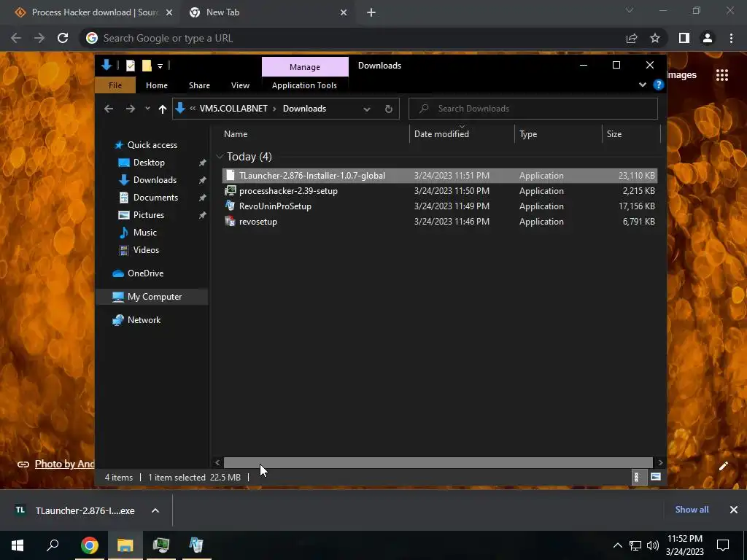Viewport: 747px width, 560px height.
Task: Open OneDrive in navigation pane
Action: coord(145,273)
